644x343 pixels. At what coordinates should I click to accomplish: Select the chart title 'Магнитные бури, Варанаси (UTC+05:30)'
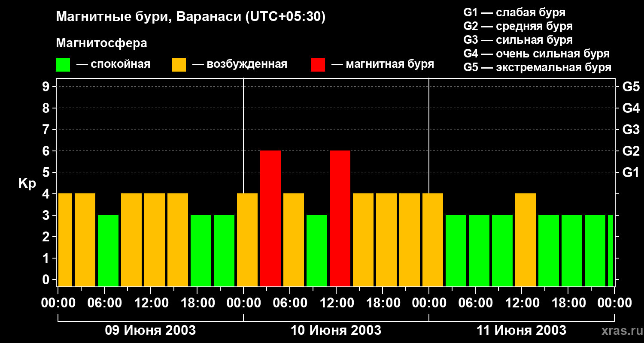pos(191,17)
